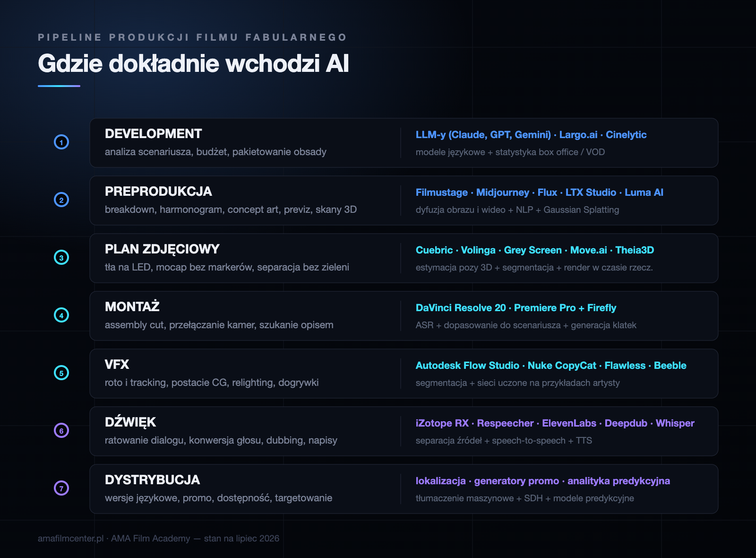Viewport: 756px width, 558px height.
Task: Click 'Premiere Pro + Firefly' tool name
Action: (x=565, y=308)
